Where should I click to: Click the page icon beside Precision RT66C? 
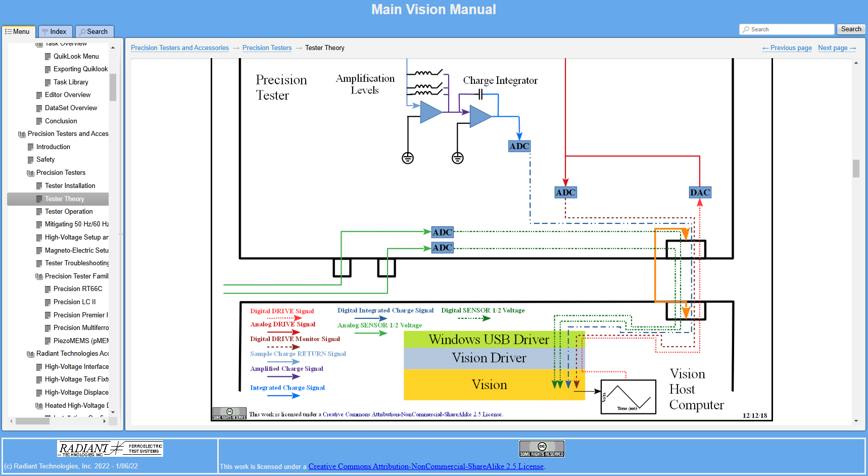pyautogui.click(x=48, y=289)
